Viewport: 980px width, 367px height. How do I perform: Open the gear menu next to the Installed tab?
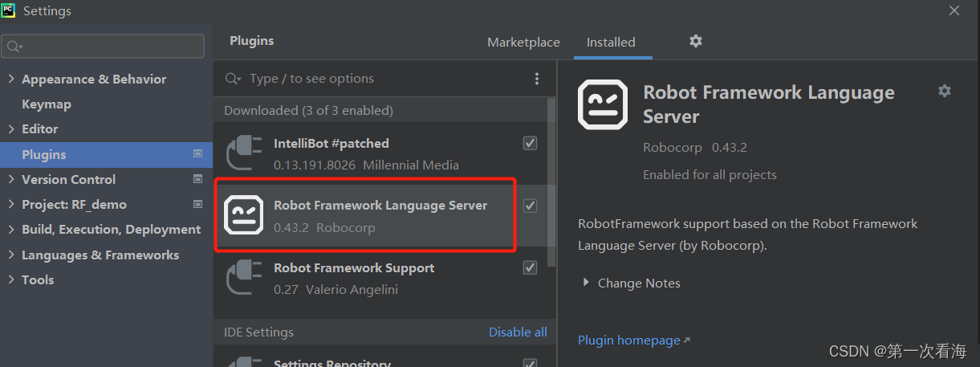click(x=696, y=41)
